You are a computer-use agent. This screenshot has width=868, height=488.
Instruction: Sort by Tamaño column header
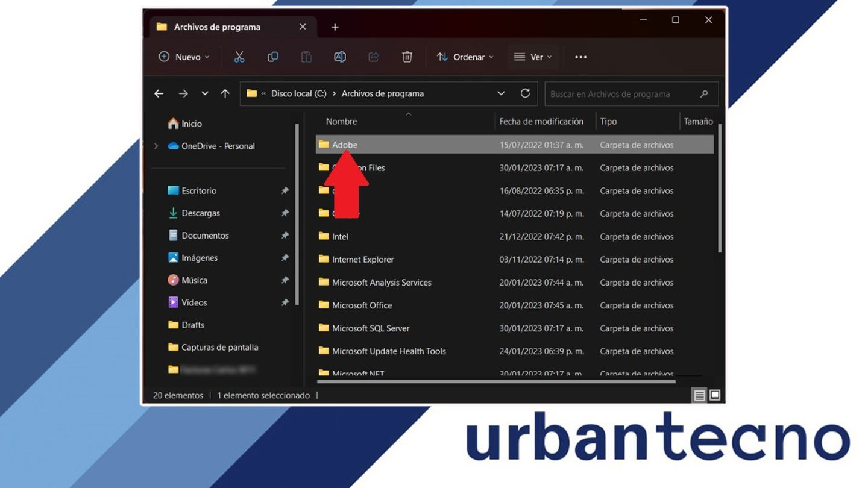pos(698,121)
